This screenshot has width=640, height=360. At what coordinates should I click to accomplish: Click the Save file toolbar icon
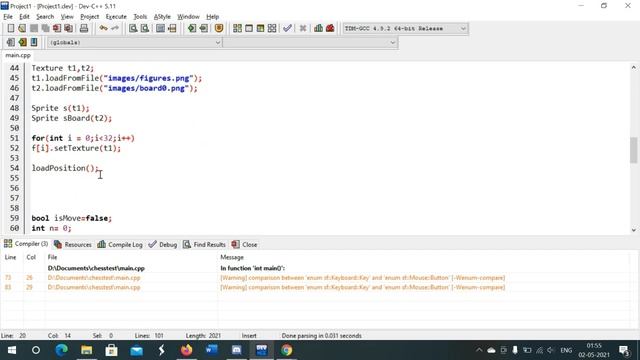(34, 28)
